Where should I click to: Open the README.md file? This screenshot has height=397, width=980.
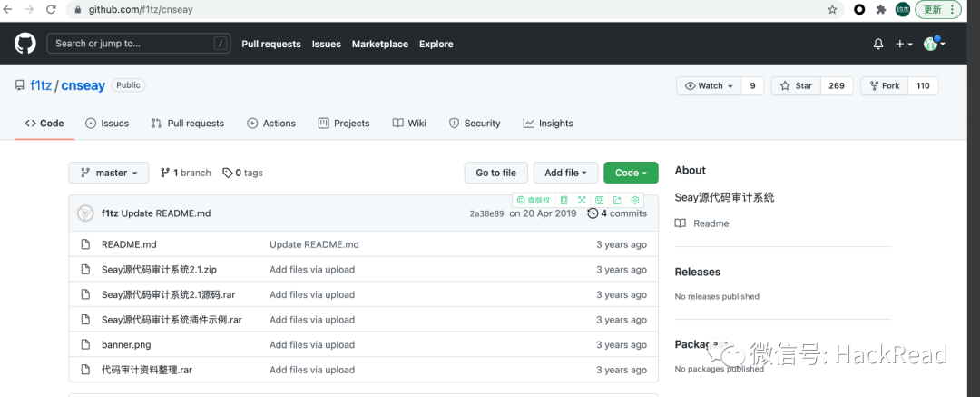(x=129, y=245)
